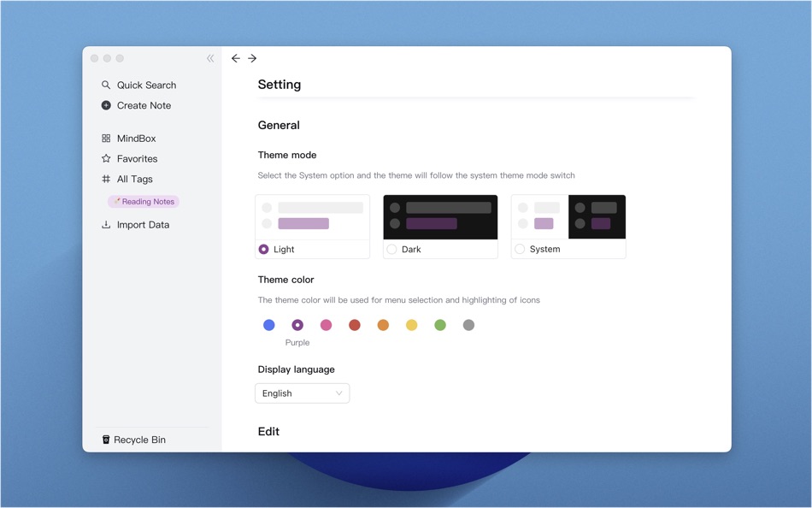Click the 'Purple' color name label
812x508 pixels.
[x=297, y=343]
